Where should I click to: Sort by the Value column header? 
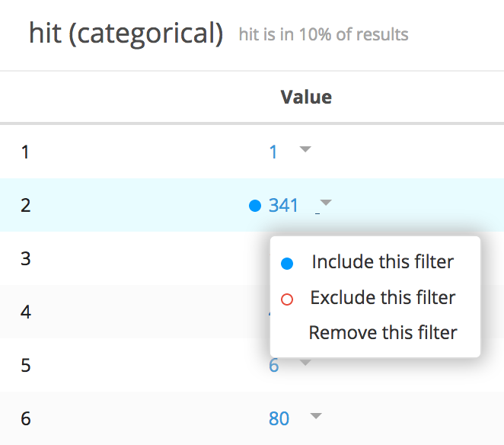click(306, 97)
